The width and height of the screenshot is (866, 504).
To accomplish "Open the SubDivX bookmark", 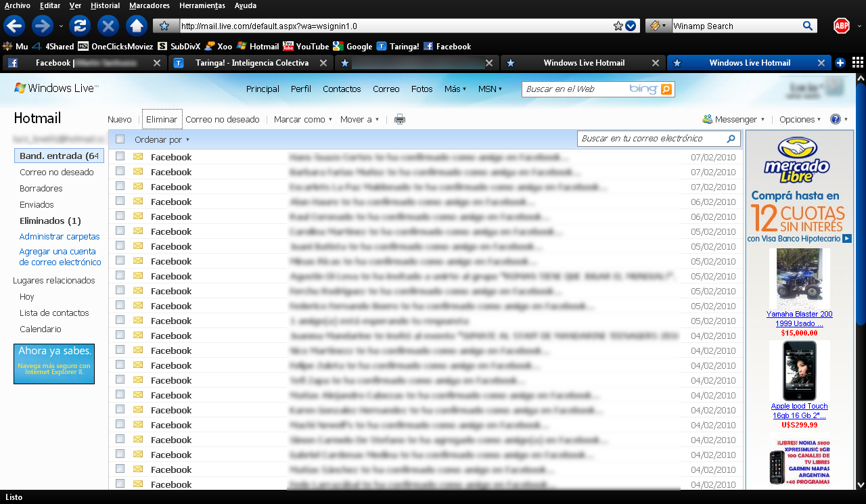I will [179, 47].
